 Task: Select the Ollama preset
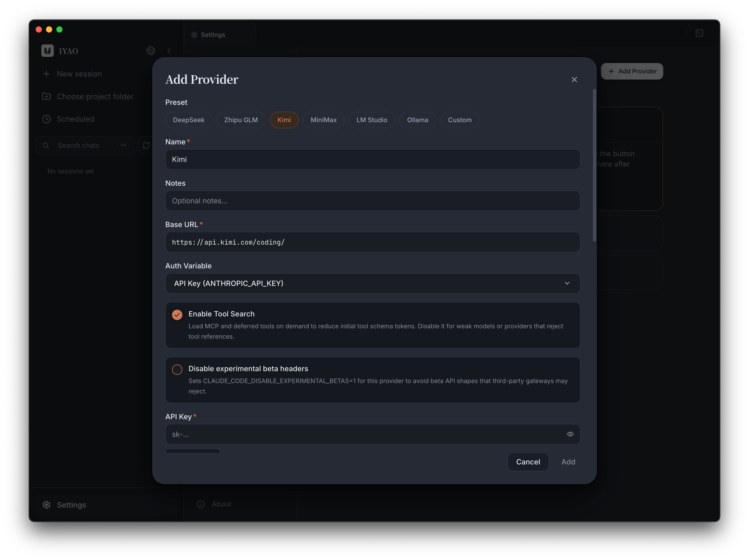[x=418, y=120]
